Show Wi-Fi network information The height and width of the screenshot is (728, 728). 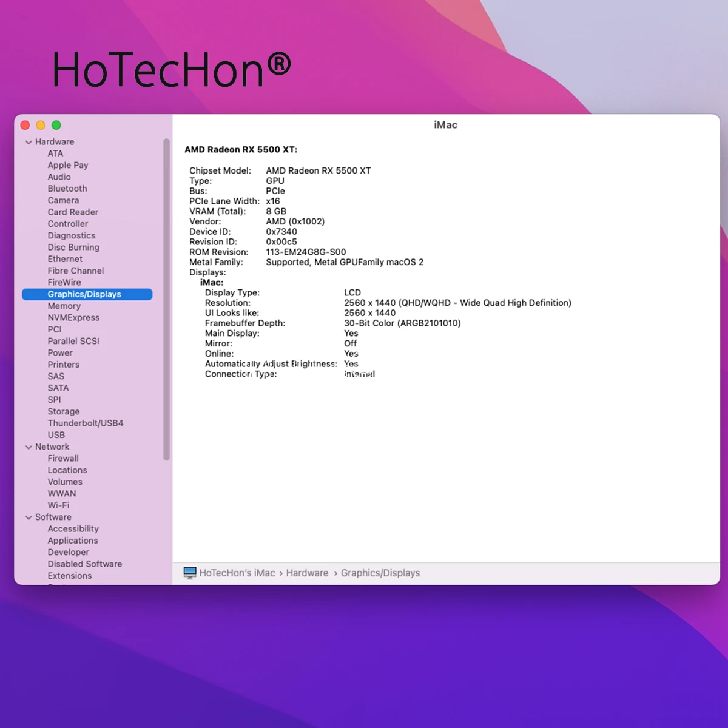pyautogui.click(x=58, y=505)
